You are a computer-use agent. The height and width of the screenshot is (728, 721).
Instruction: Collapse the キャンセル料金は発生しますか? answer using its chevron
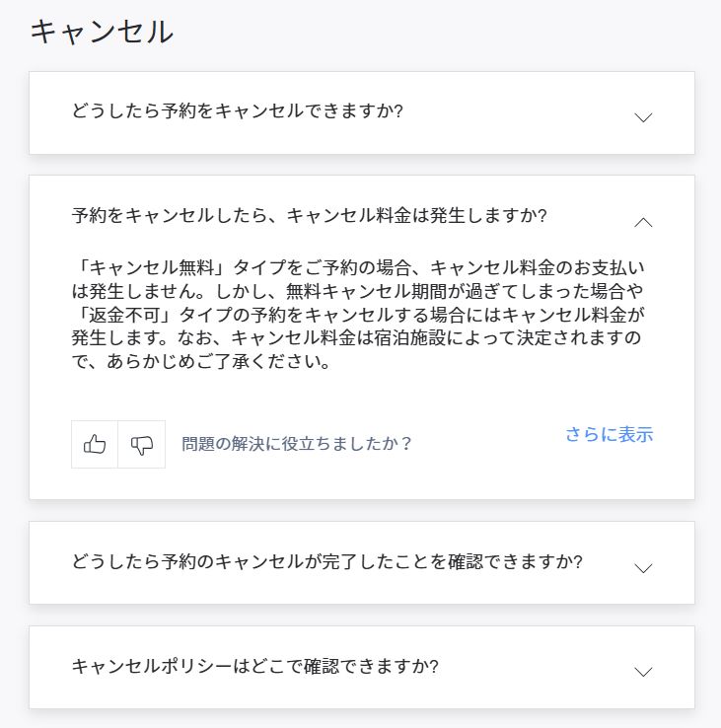[643, 222]
